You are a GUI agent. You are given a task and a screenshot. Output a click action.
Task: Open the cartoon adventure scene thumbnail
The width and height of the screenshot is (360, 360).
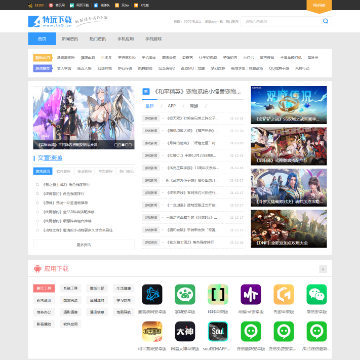click(289, 229)
